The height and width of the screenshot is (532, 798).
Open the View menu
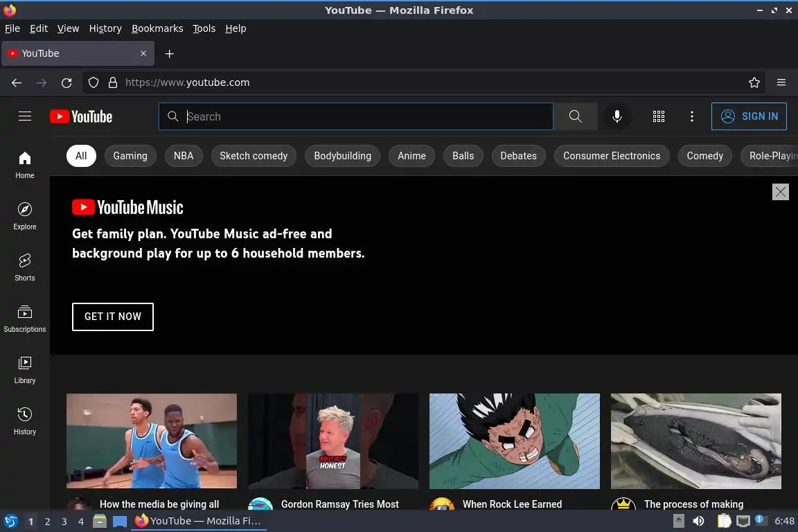(68, 28)
